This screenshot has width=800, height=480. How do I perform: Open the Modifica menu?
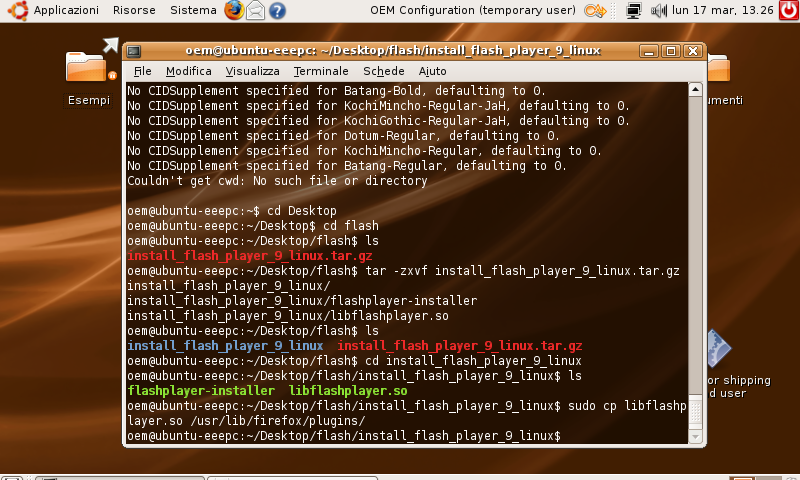coord(188,71)
